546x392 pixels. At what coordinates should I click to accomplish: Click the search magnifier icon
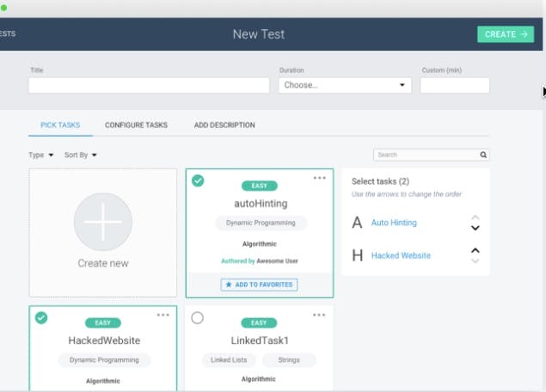[x=483, y=155]
